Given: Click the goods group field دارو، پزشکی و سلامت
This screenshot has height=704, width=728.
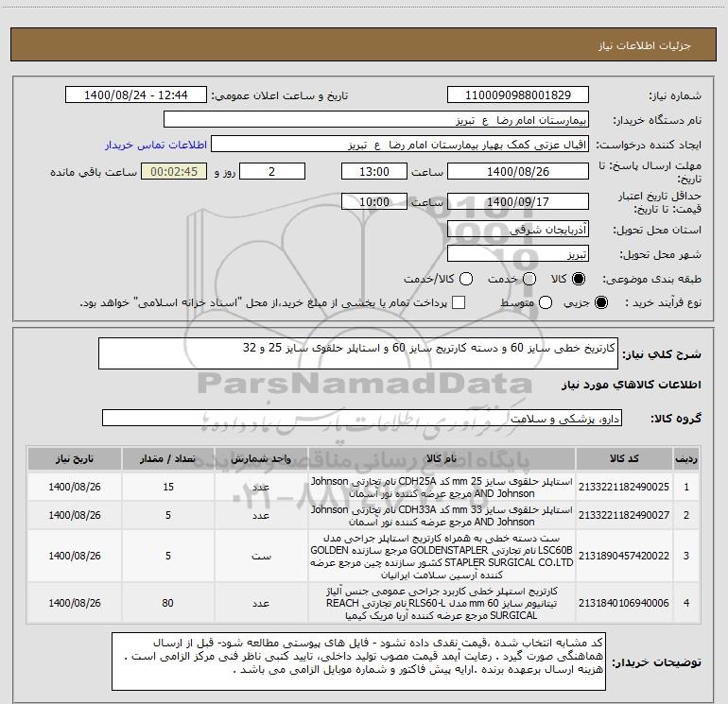Looking at the screenshot, I should coord(362,418).
